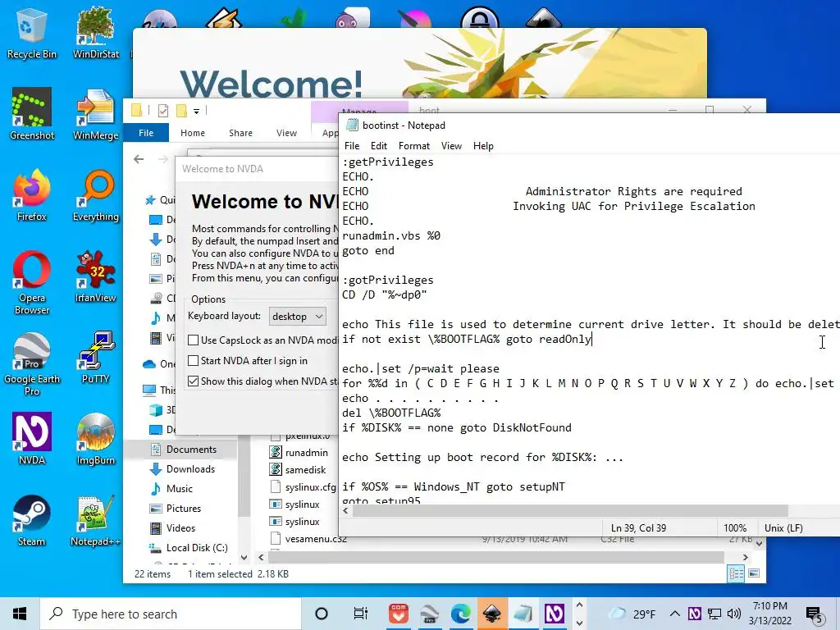The image size is (840, 630).
Task: Open Cortana circle icon on taskbar
Action: (x=322, y=614)
